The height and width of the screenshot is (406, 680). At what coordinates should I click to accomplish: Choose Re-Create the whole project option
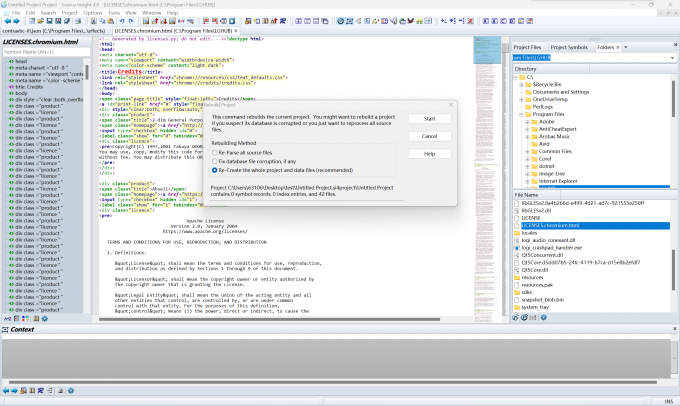tap(215, 170)
